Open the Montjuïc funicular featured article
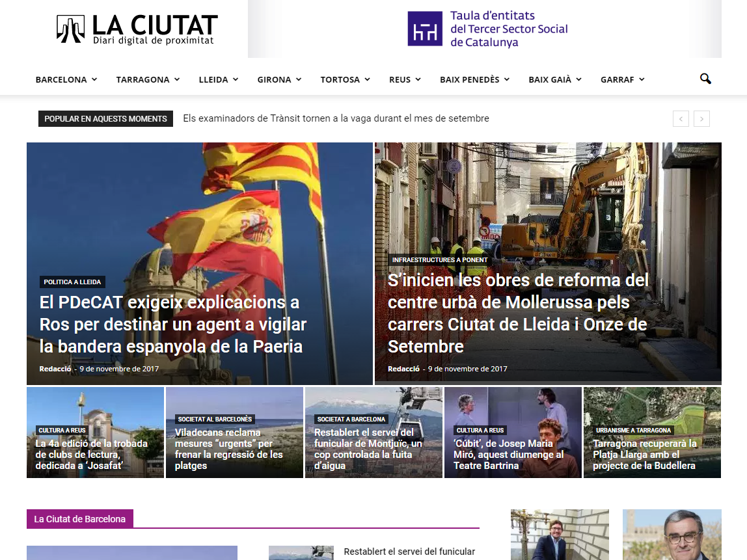The width and height of the screenshot is (747, 560). (368, 449)
